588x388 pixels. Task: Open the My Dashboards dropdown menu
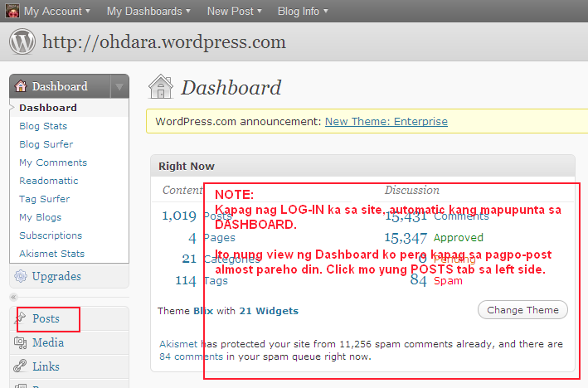tap(148, 11)
